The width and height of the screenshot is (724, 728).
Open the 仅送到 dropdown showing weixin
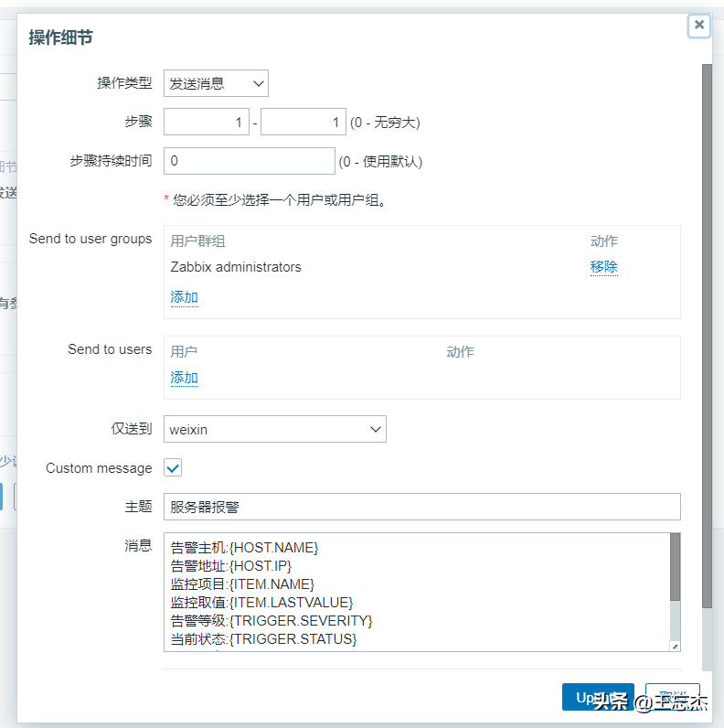[275, 429]
